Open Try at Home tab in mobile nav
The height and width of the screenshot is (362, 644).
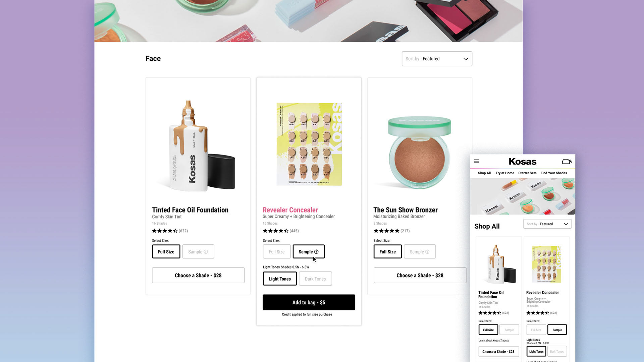click(x=505, y=173)
